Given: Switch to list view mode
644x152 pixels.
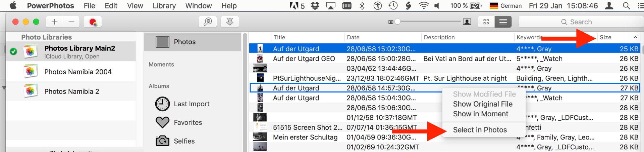Looking at the screenshot, I should click(x=503, y=22).
